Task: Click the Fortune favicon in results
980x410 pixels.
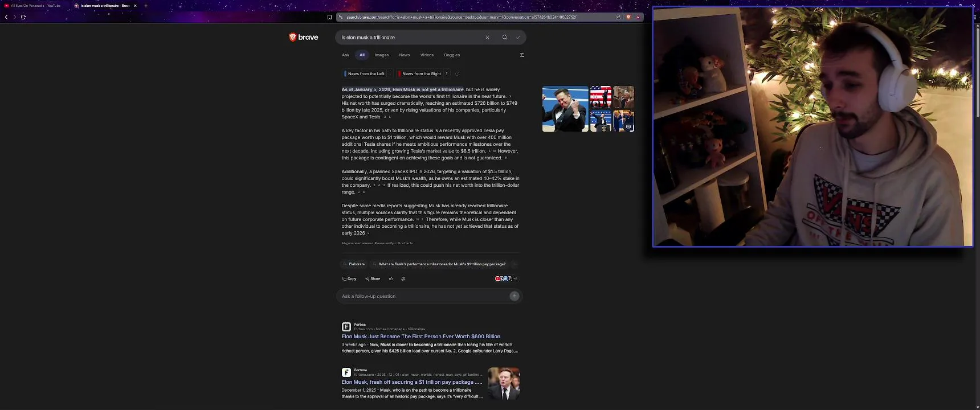Action: click(346, 372)
